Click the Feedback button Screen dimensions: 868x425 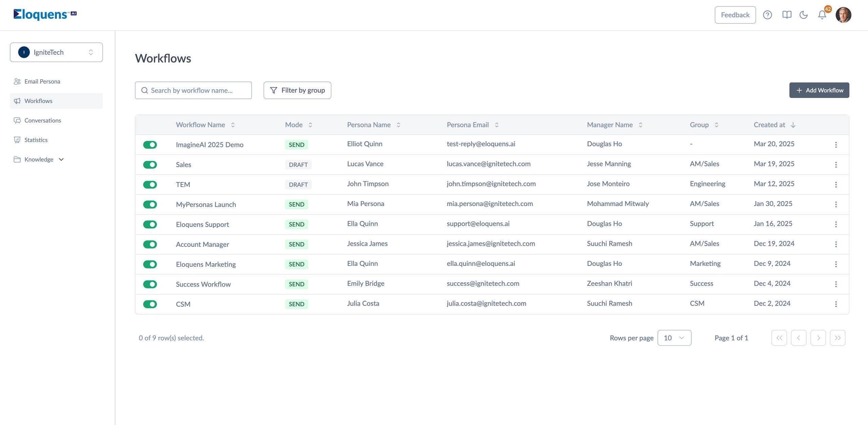tap(735, 15)
